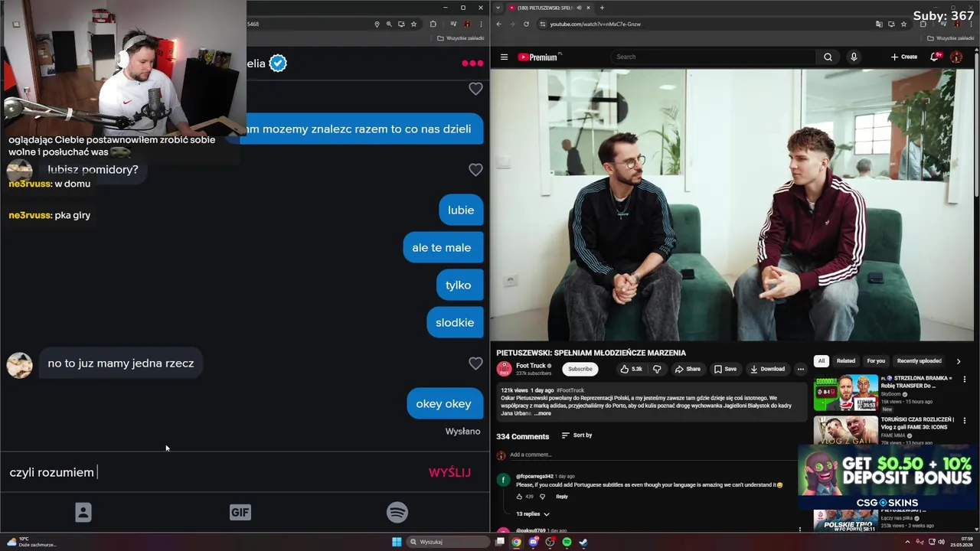Like the fcpcarrega342 comment
Image resolution: width=980 pixels, height=551 pixels.
[x=520, y=497]
